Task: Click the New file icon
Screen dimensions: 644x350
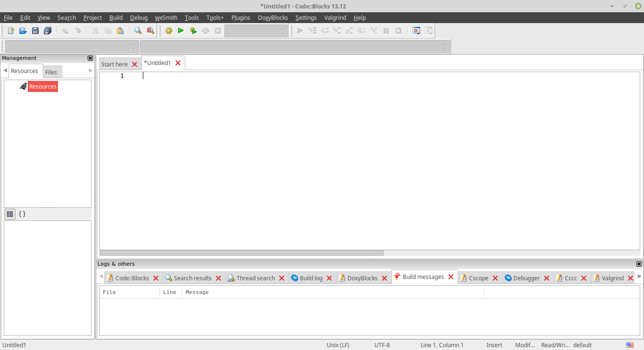Action: pos(11,31)
